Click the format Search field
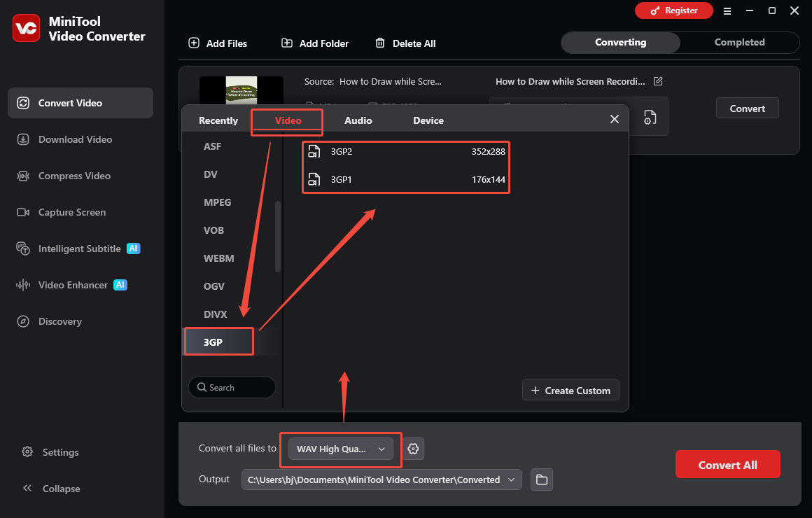This screenshot has height=518, width=812. coord(232,387)
